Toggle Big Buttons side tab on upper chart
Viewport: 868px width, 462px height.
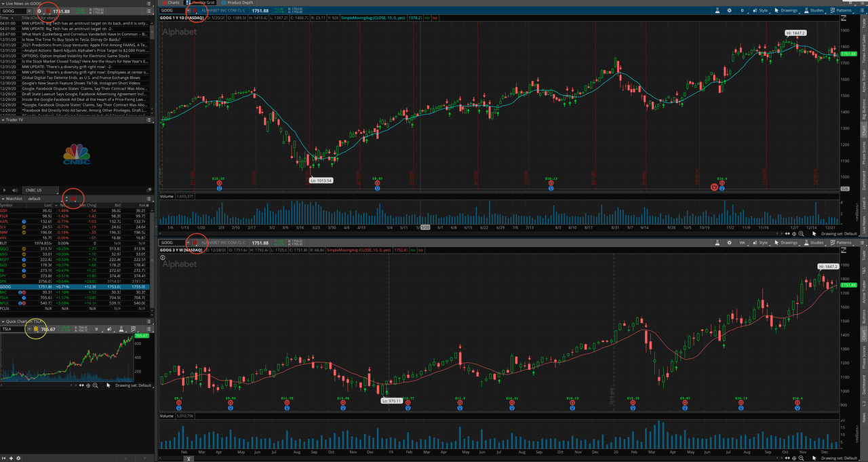(864, 109)
